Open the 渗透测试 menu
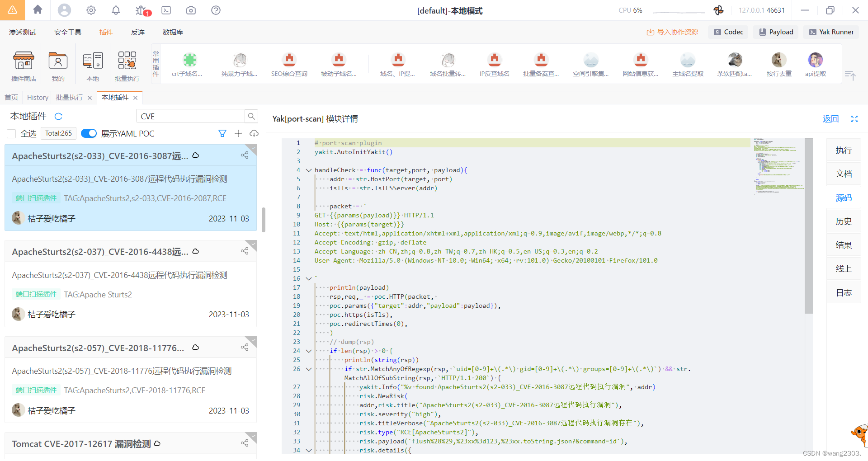Screen dimensions: 868x461 pyautogui.click(x=23, y=32)
